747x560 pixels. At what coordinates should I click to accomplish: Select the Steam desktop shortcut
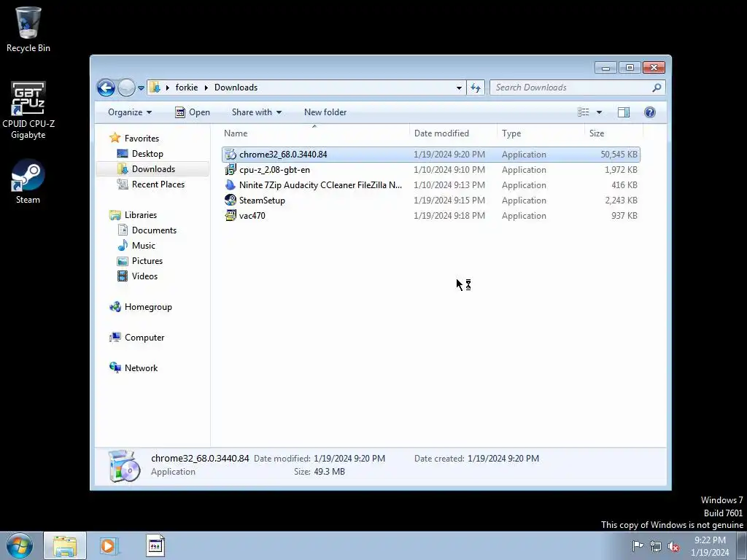(28, 182)
